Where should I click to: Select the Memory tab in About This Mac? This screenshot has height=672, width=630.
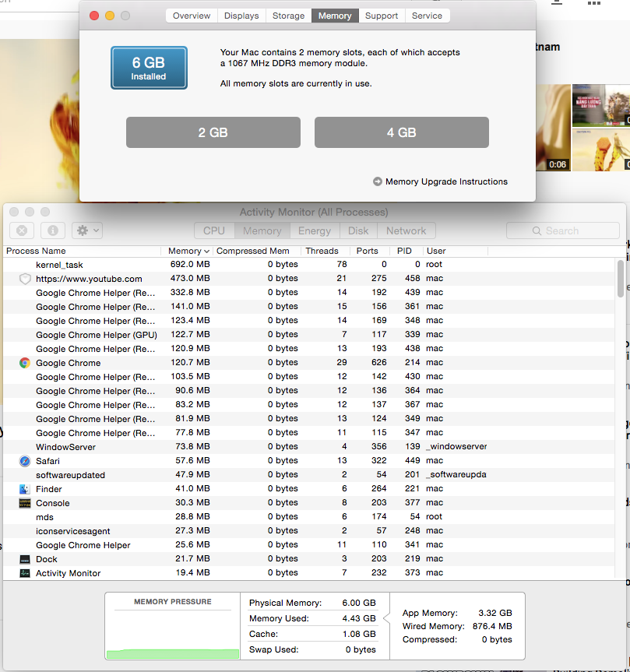[335, 16]
